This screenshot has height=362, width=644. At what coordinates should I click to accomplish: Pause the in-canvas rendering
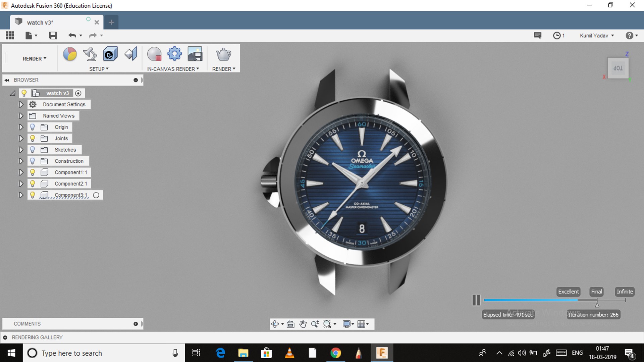[x=476, y=300]
